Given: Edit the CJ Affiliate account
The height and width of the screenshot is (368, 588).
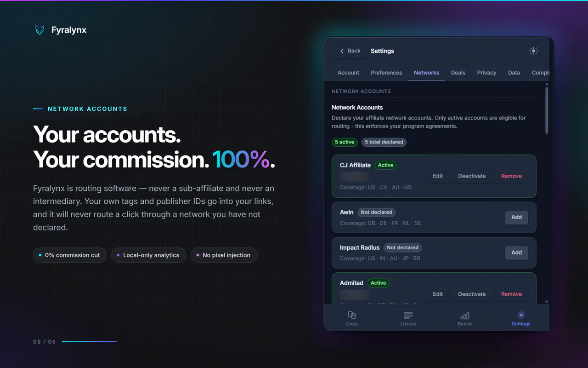Looking at the screenshot, I should pyautogui.click(x=438, y=176).
